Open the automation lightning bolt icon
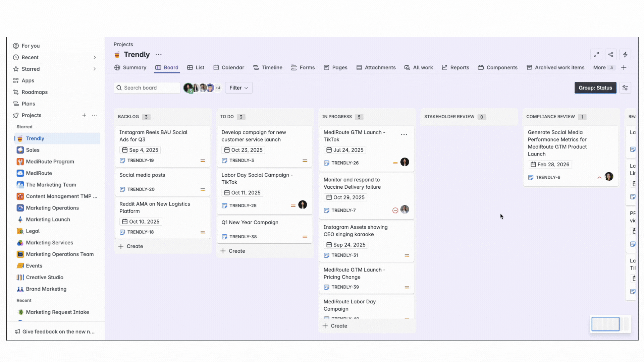This screenshot has width=644, height=362. (x=625, y=55)
